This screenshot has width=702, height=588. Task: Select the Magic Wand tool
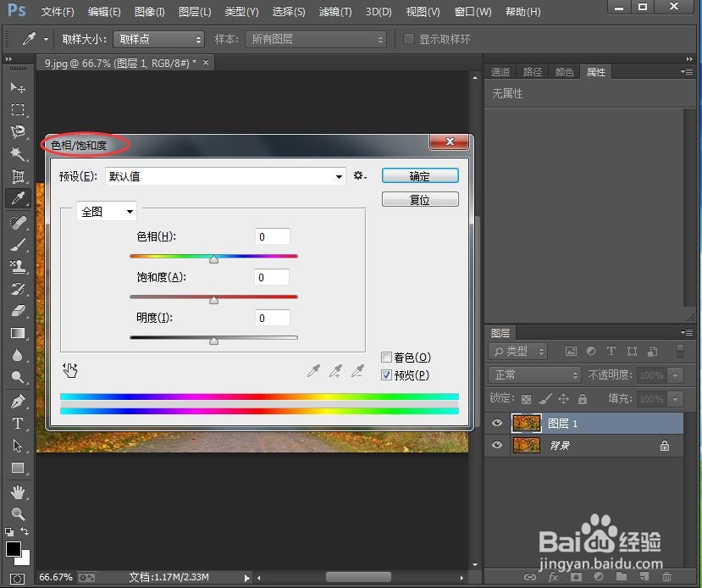(18, 154)
